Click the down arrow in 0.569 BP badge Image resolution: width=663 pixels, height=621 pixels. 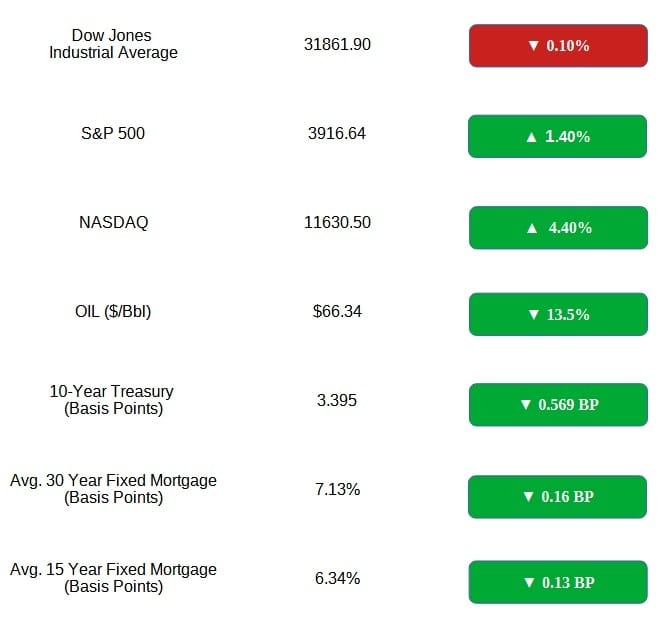pos(526,405)
